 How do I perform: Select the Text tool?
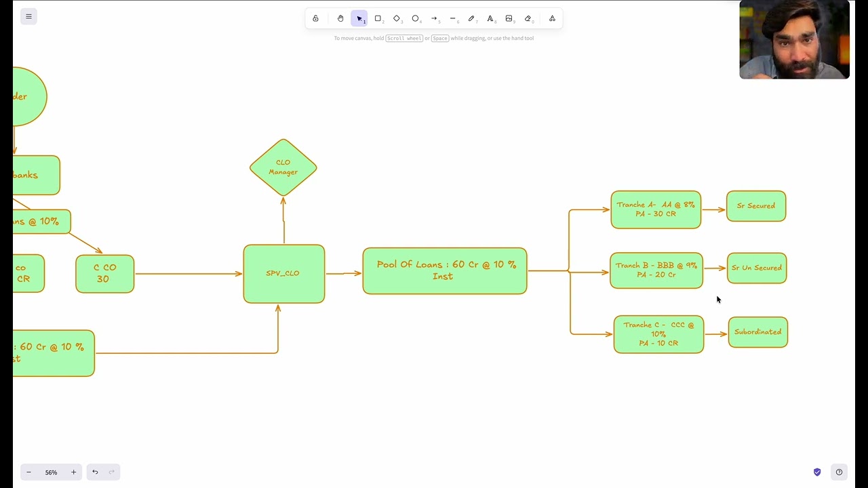(490, 18)
